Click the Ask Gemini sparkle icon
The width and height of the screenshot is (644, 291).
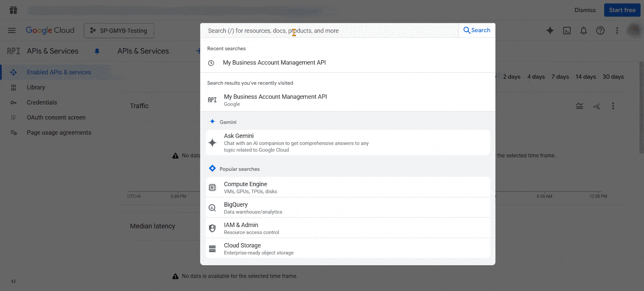(212, 142)
